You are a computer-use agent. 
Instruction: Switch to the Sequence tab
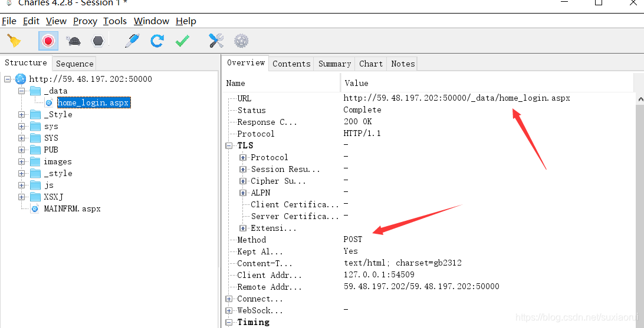[x=75, y=64]
